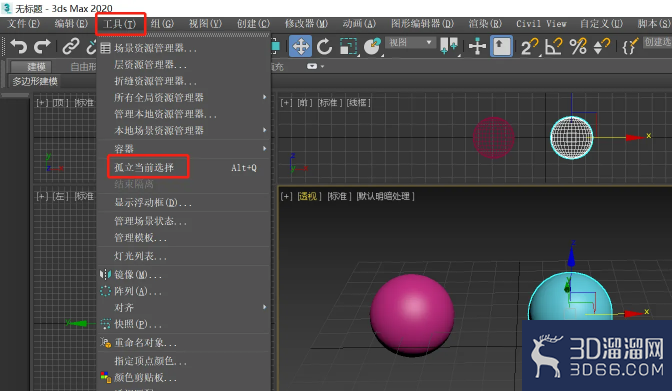Click the Snapshot icon in Tools menu
Viewport: 672px width, 391px height.
click(x=105, y=324)
